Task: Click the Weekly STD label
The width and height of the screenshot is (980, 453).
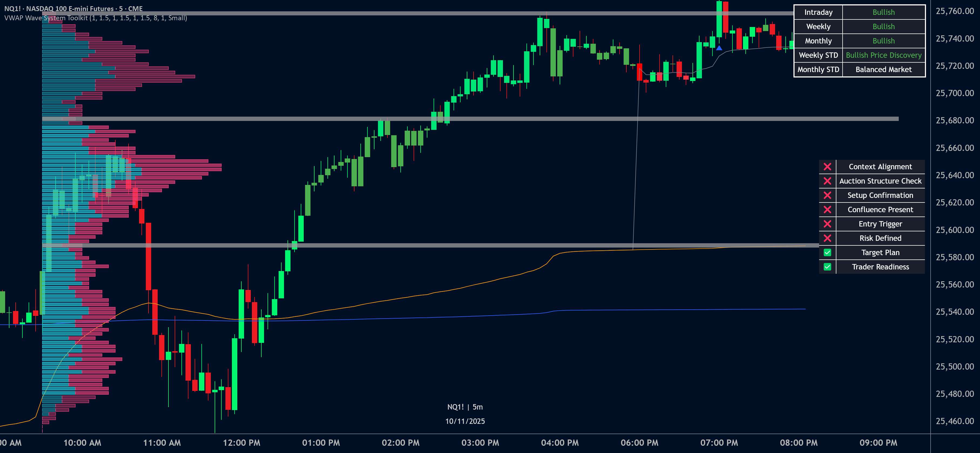Action: click(x=818, y=55)
